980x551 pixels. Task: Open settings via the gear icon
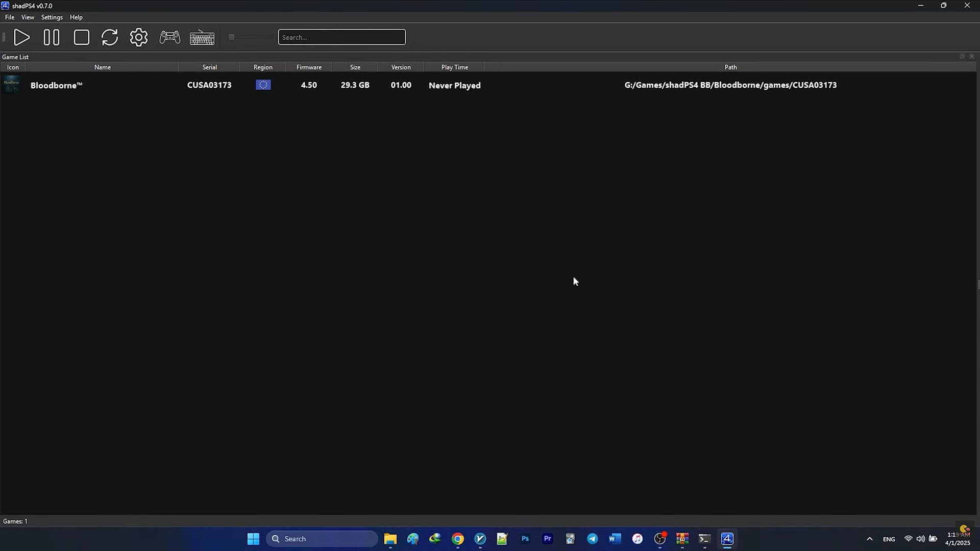point(139,37)
